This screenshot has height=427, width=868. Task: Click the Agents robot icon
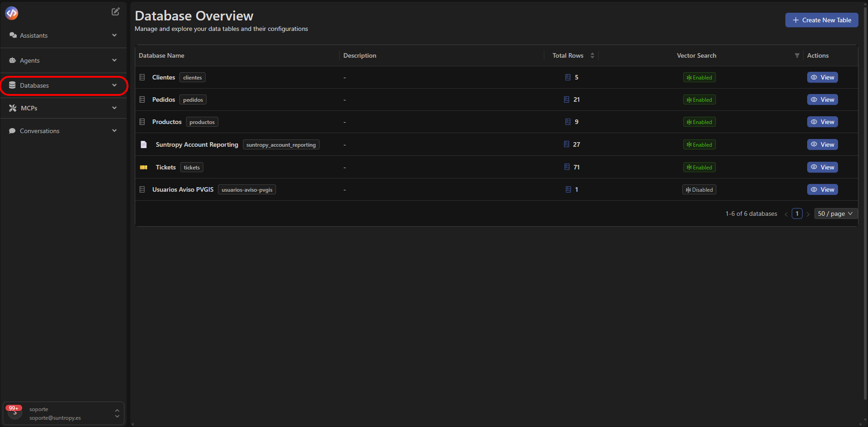pyautogui.click(x=13, y=60)
